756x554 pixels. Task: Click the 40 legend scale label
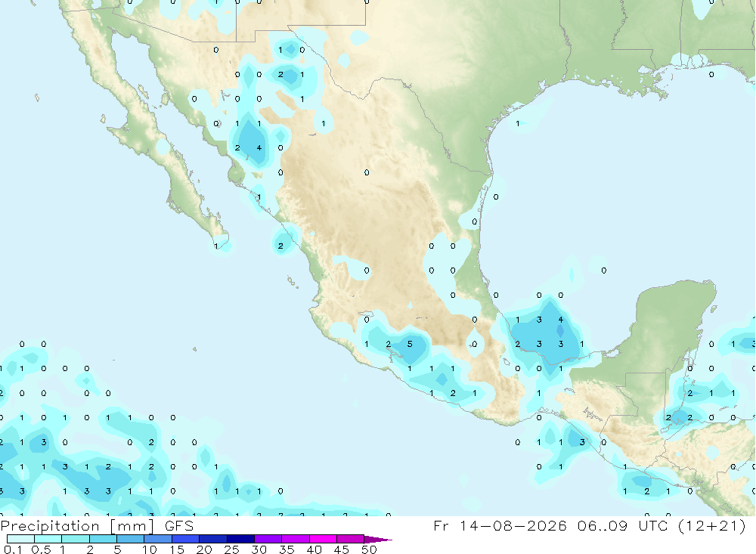click(314, 549)
